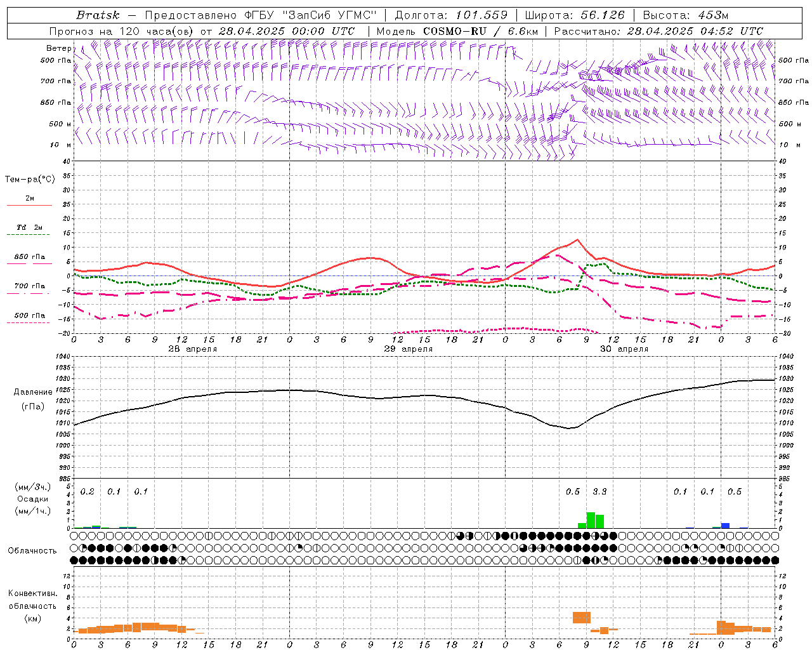Click the provider text ФГБУ "ЗапСиб УГМС"
This screenshot has width=812, height=650.
point(311,15)
